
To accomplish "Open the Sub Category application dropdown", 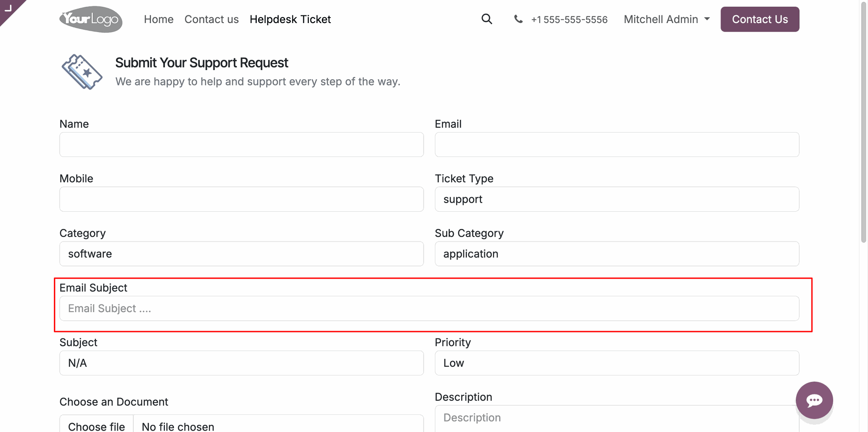I will tap(617, 254).
